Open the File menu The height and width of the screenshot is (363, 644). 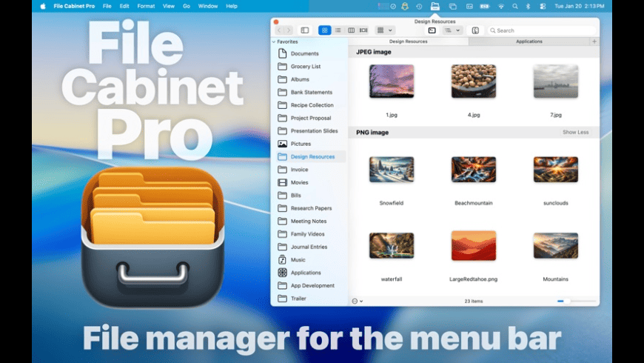tap(107, 6)
